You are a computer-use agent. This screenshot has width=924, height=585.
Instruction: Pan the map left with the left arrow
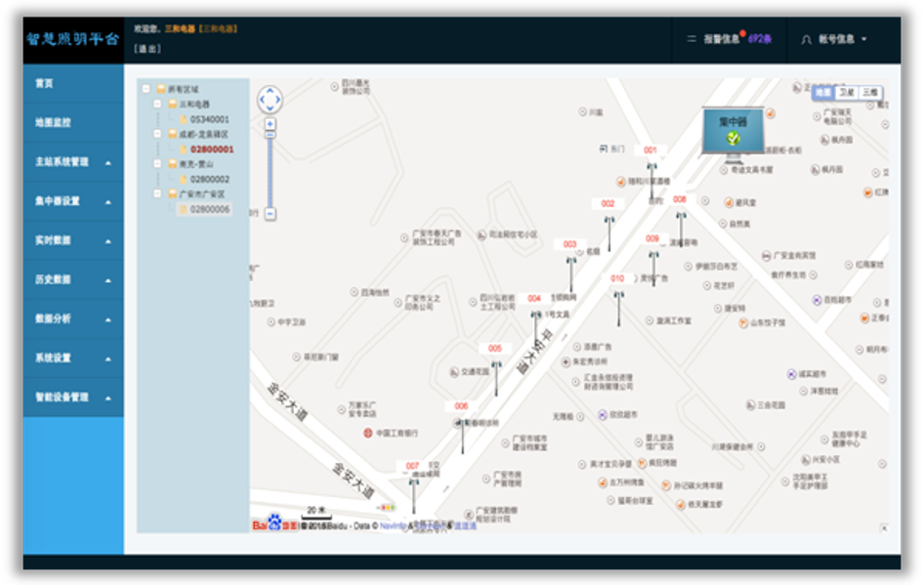(262, 100)
